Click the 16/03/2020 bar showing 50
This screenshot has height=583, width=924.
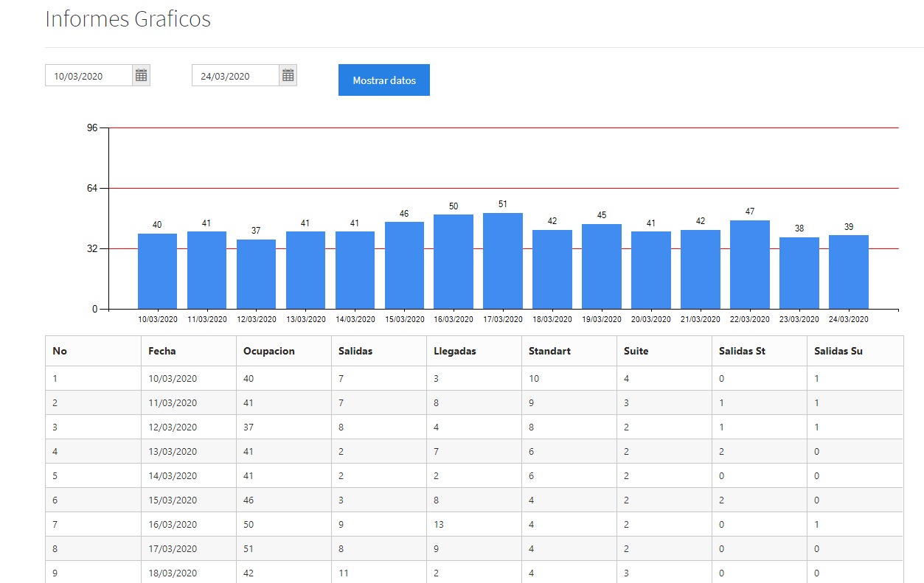coord(453,262)
